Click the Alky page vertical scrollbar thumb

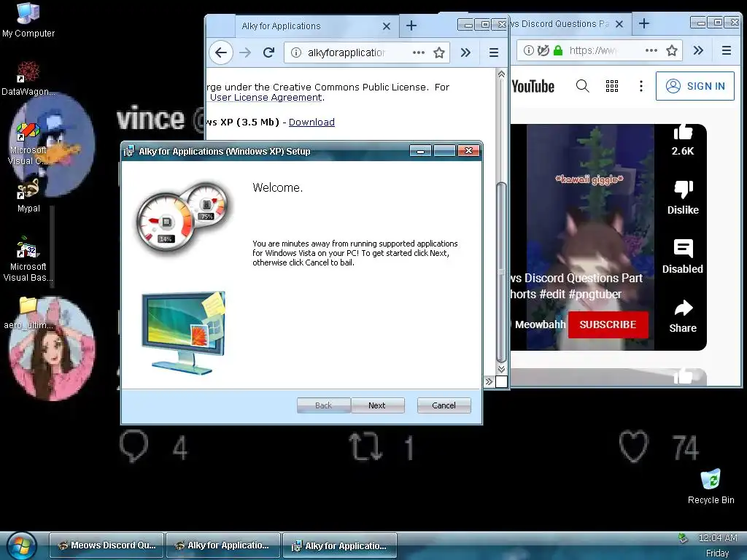[x=500, y=273]
